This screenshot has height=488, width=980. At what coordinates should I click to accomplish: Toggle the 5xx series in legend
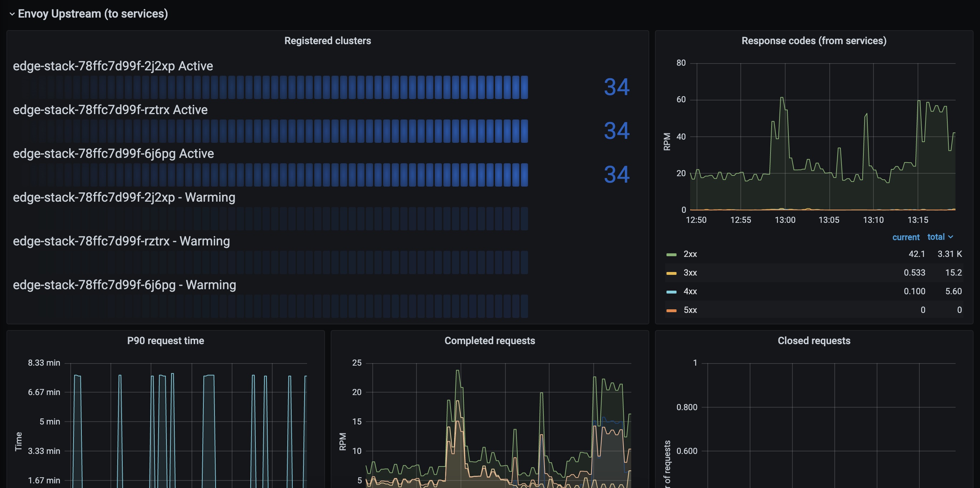[690, 310]
